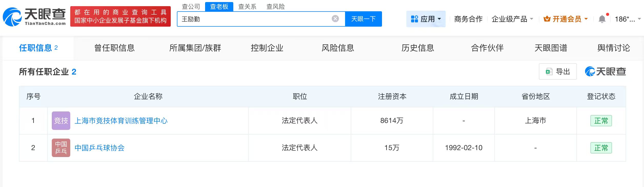The width and height of the screenshot is (644, 187).
Task: Open the notification bell
Action: (x=602, y=19)
